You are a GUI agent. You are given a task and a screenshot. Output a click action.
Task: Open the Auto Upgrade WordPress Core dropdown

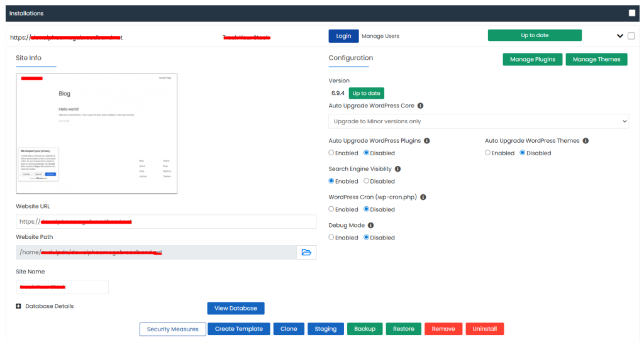[478, 121]
